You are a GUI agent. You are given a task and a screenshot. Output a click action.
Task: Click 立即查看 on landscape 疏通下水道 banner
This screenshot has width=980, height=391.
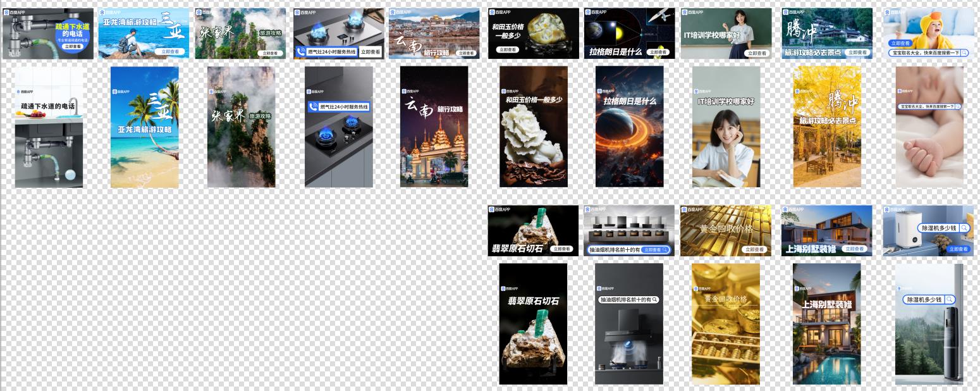[73, 47]
